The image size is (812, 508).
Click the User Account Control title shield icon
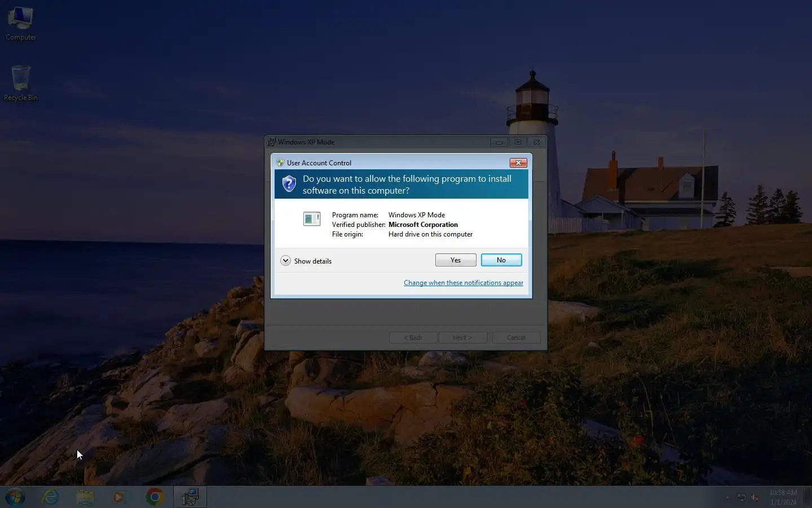(280, 163)
